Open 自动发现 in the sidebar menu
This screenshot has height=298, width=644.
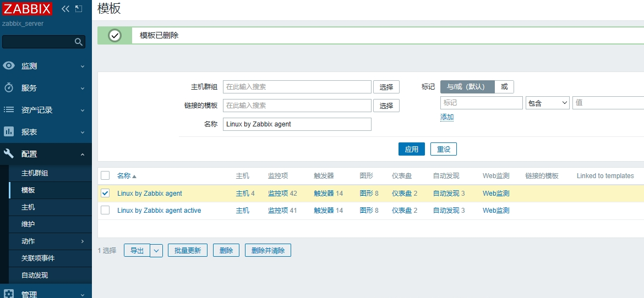pos(35,275)
